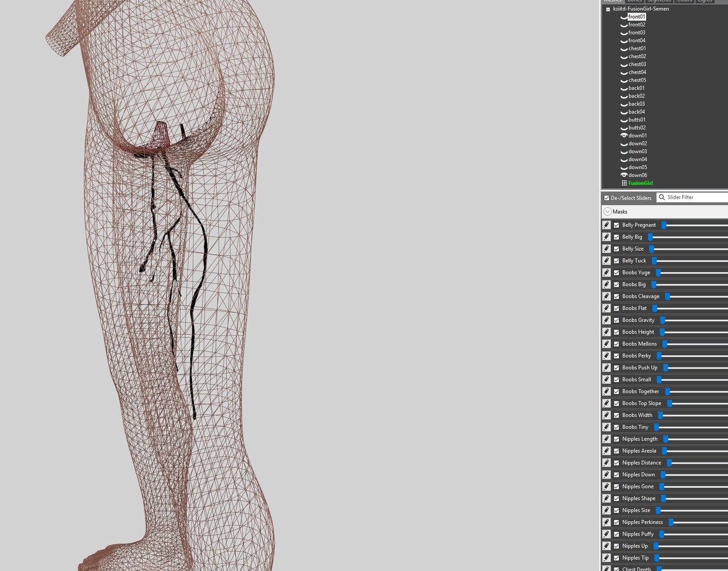This screenshot has width=728, height=571.
Task: Uncheck the Nipples Perkiness slider checkbox
Action: (616, 522)
